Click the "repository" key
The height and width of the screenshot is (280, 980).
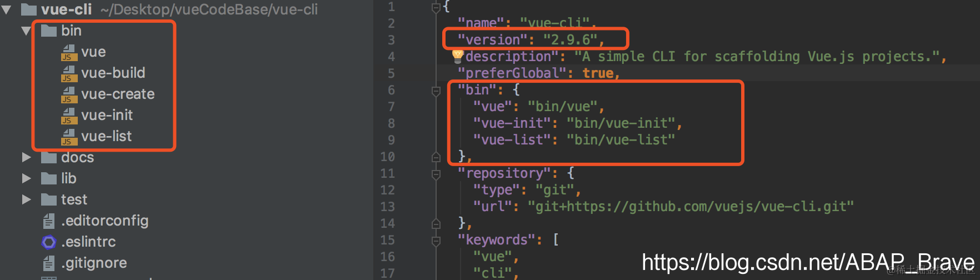(x=504, y=173)
